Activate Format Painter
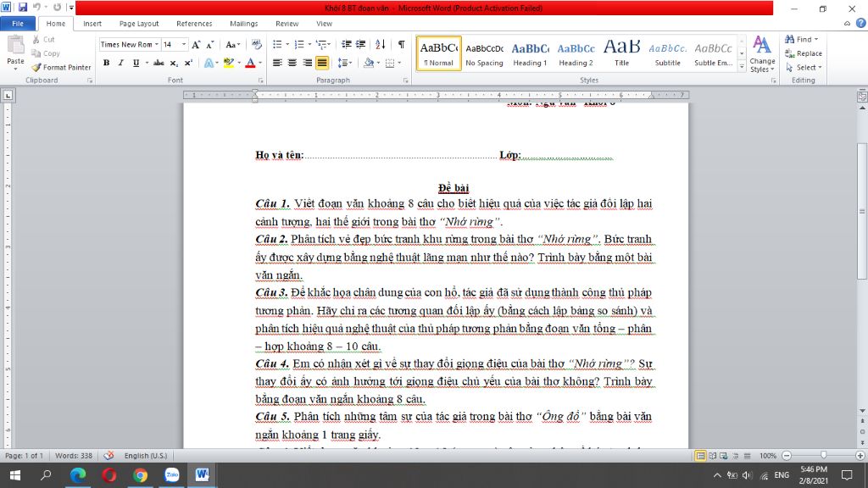The image size is (868, 488). coord(61,67)
